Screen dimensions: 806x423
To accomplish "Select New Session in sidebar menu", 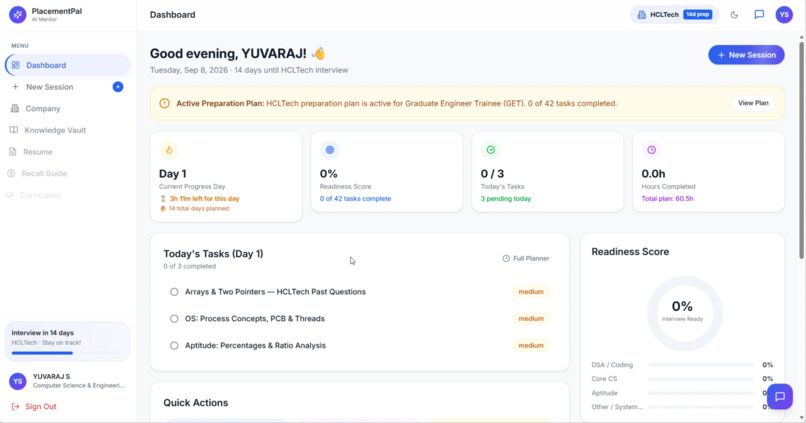I will pos(67,87).
